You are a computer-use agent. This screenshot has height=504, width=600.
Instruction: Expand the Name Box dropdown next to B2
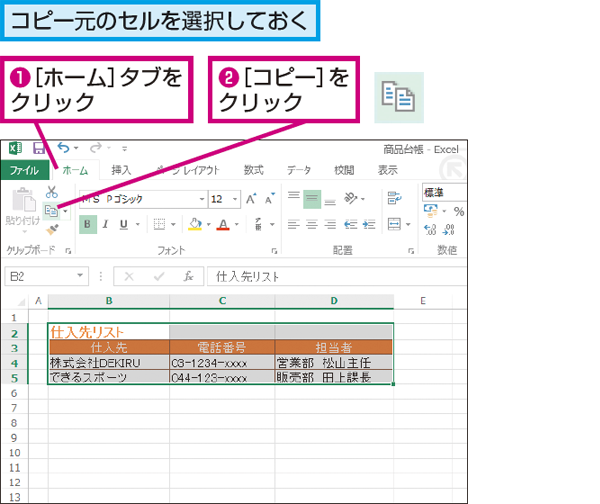[80, 276]
